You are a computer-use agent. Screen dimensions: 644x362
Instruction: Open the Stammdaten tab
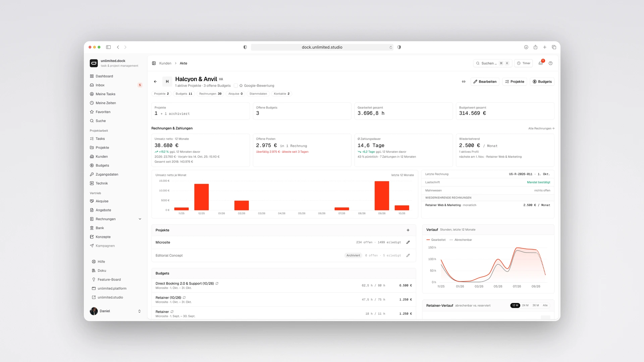point(258,94)
